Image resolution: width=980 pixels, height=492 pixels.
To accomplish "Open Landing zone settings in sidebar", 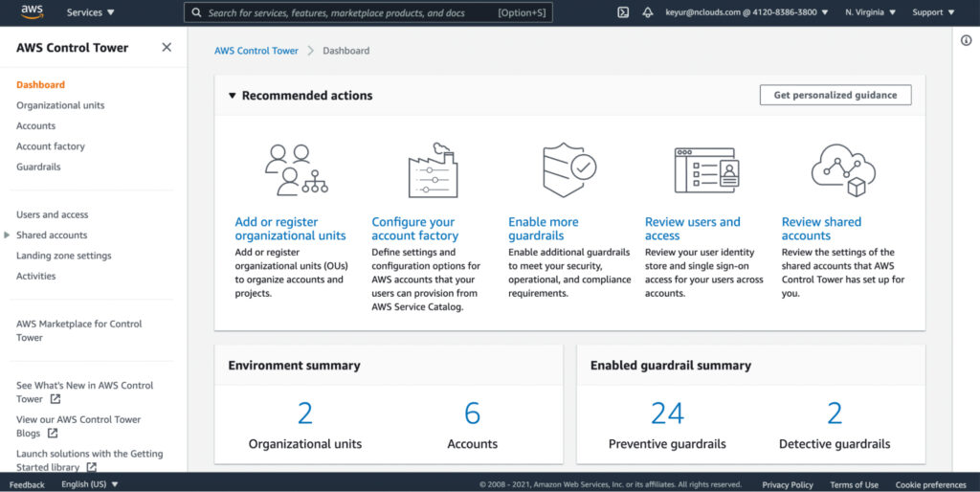I will (64, 256).
